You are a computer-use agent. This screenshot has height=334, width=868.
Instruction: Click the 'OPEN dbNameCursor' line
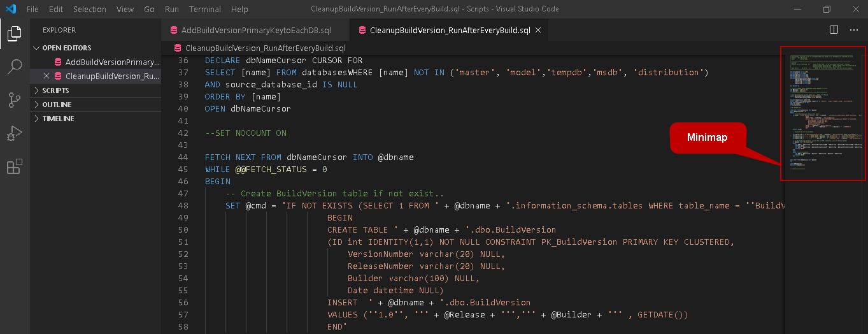[x=248, y=109]
